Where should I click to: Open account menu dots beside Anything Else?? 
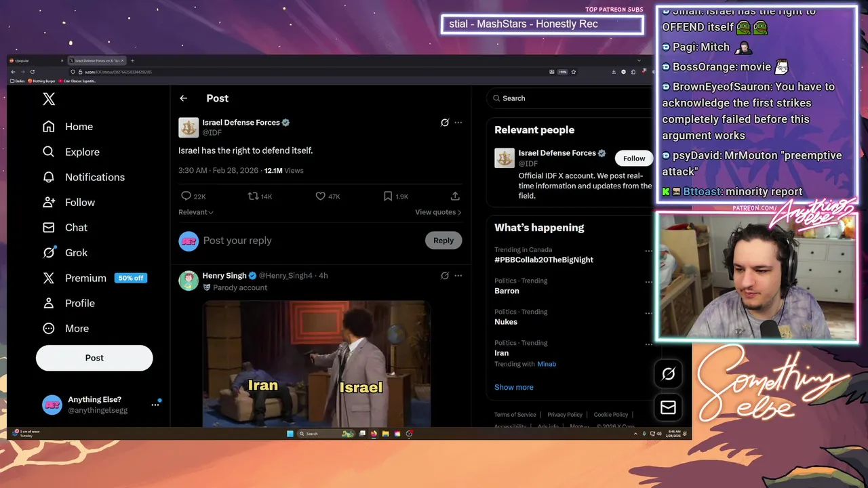click(155, 405)
